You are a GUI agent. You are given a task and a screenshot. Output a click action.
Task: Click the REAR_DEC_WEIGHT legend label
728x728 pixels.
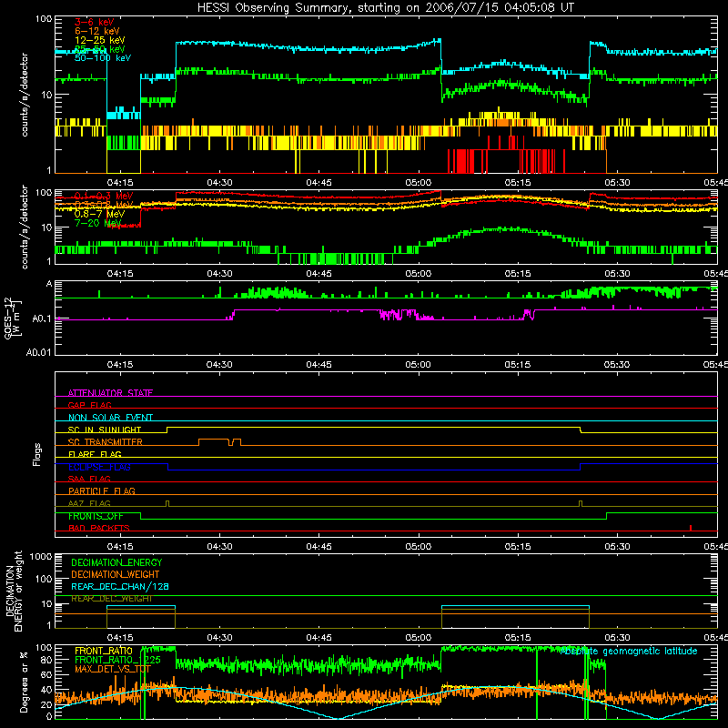click(111, 599)
